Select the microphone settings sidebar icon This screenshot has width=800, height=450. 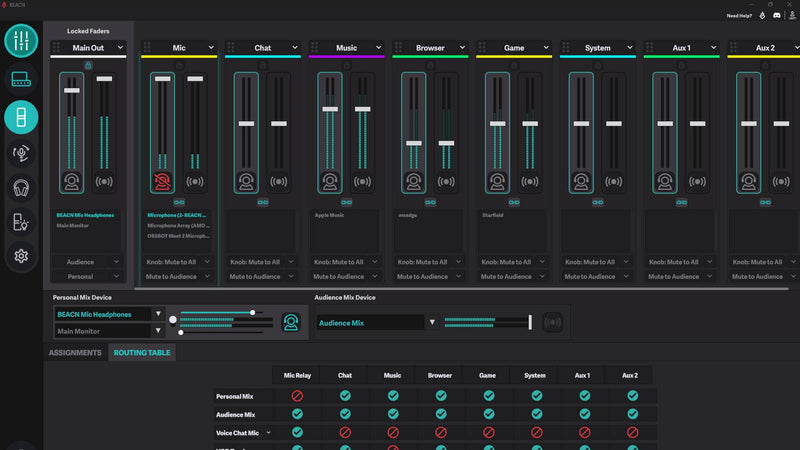coord(21,153)
